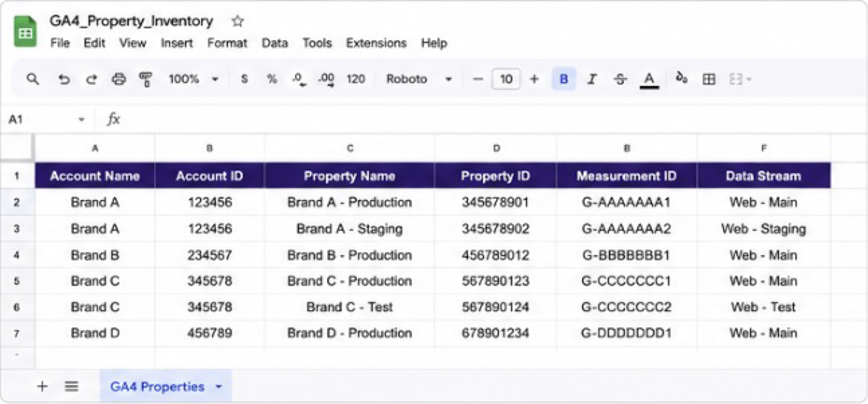Open the name box dropdown arrow
The image size is (868, 404).
click(x=81, y=119)
